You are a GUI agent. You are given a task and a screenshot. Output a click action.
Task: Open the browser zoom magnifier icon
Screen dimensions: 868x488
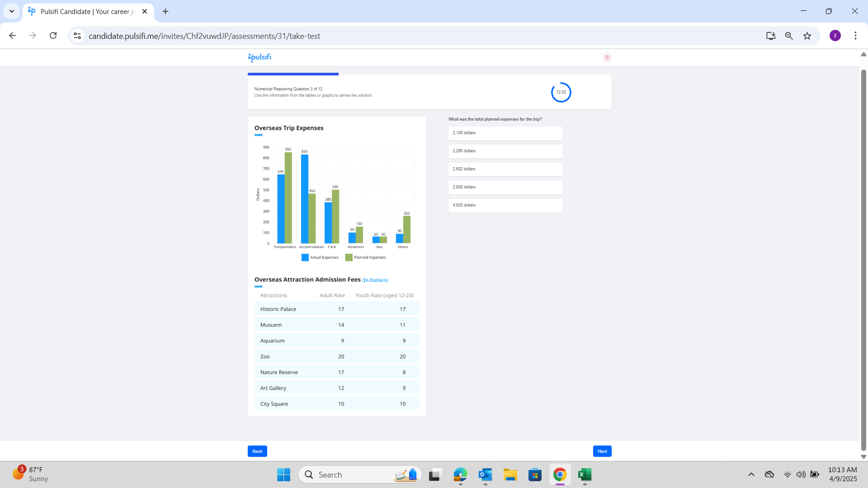coord(789,36)
